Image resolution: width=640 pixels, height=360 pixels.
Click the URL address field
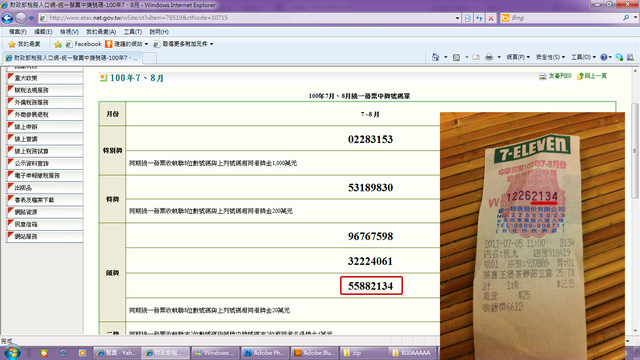(x=247, y=18)
